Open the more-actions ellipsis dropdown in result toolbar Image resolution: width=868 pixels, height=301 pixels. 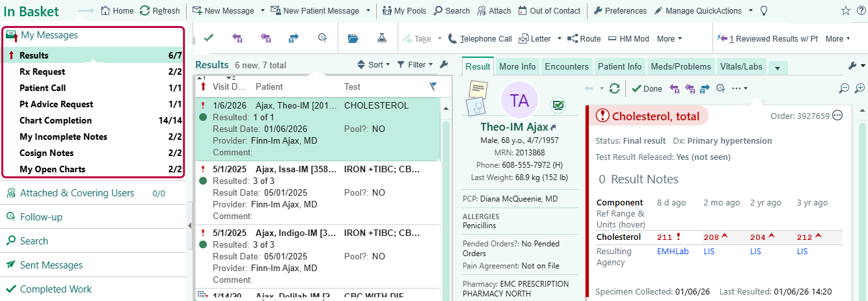740,88
